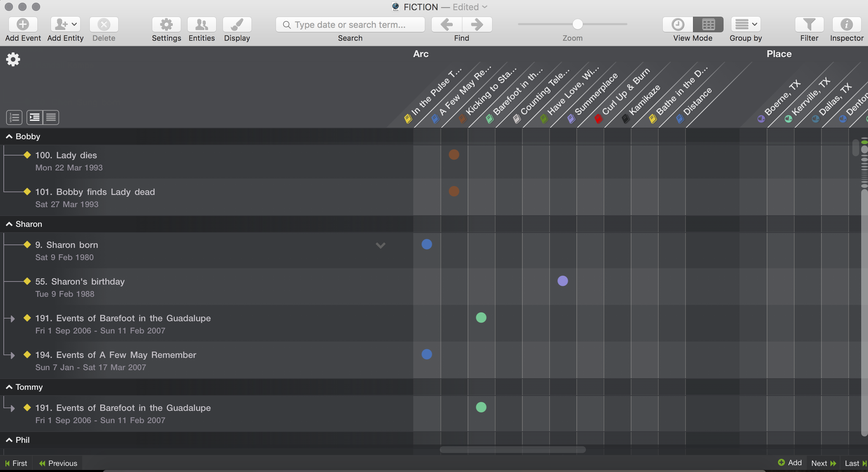Click the Settings gear in toolbar
868x472 pixels.
point(166,24)
